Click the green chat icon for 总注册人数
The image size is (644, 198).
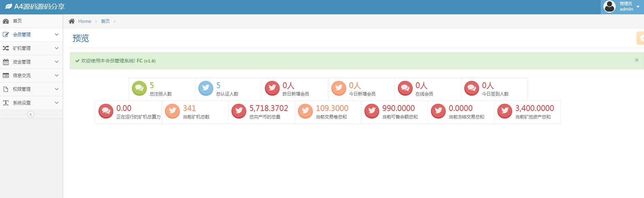[x=139, y=88]
